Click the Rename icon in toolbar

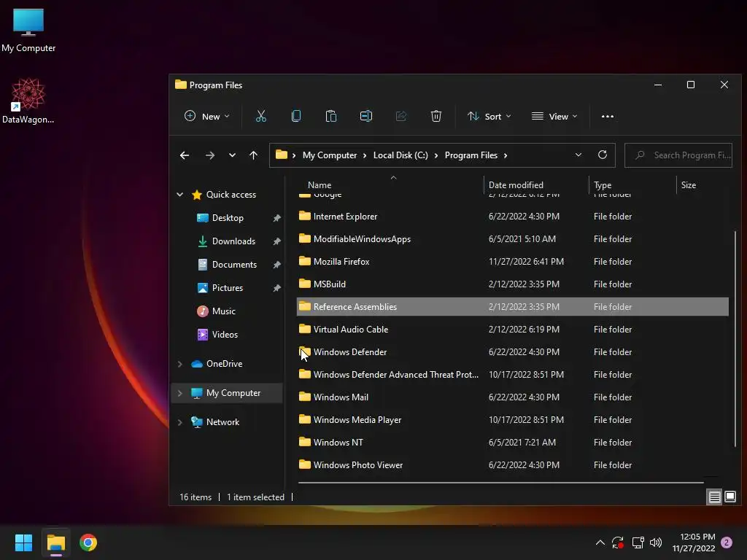366,116
